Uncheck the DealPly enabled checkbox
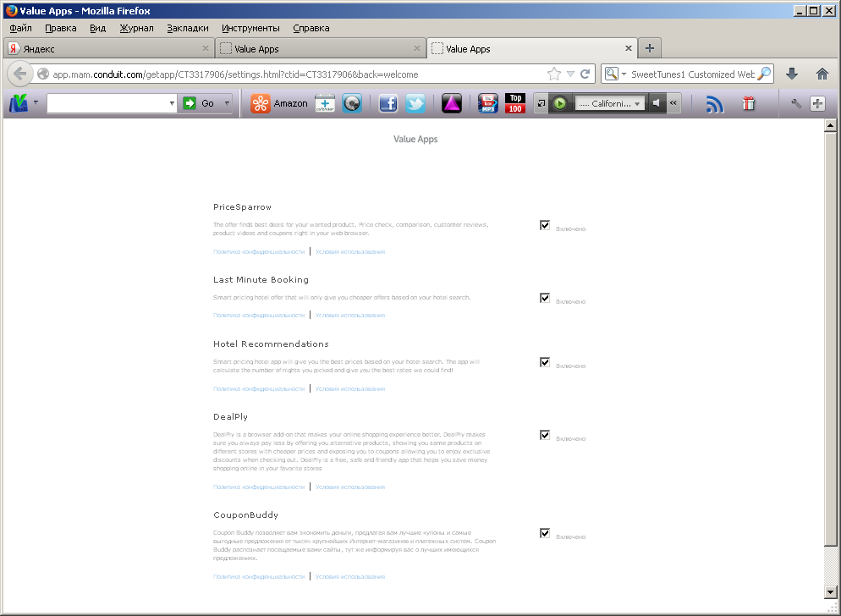841x616 pixels. pos(545,435)
